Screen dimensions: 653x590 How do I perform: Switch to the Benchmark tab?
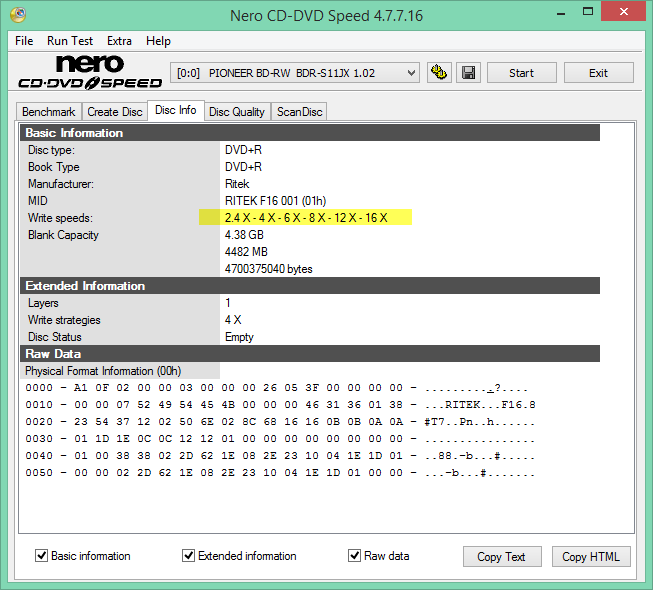click(x=49, y=112)
